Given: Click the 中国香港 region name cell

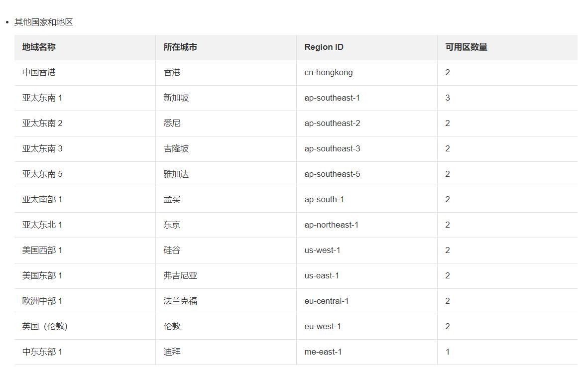Looking at the screenshot, I should tap(39, 72).
